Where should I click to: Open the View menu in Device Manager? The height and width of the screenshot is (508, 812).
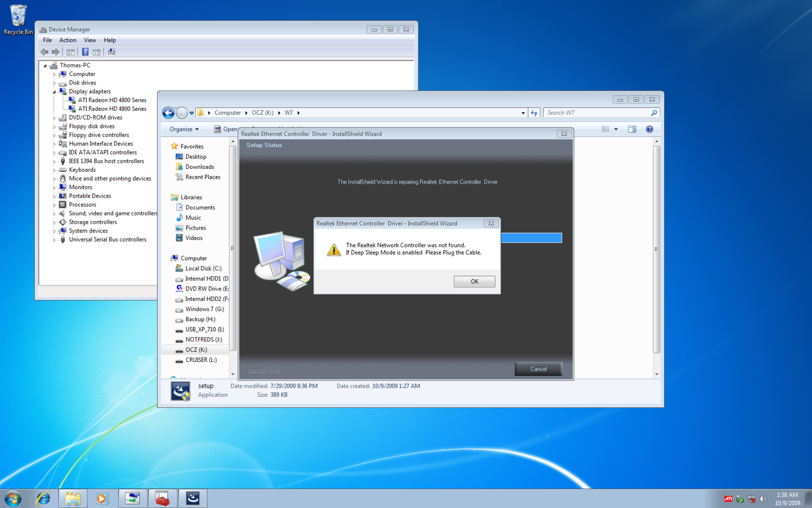[89, 40]
